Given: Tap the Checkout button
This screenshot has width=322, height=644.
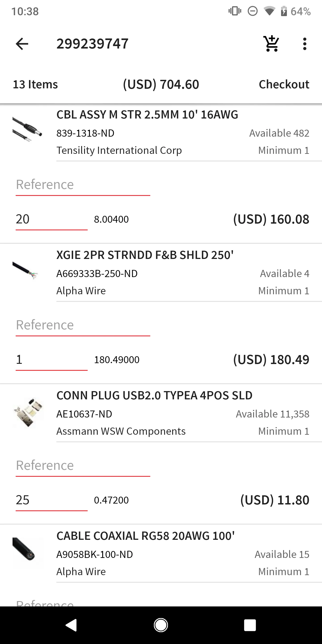Looking at the screenshot, I should pos(284,84).
